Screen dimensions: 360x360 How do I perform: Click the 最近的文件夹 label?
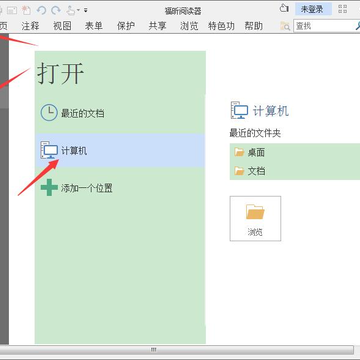pos(255,133)
